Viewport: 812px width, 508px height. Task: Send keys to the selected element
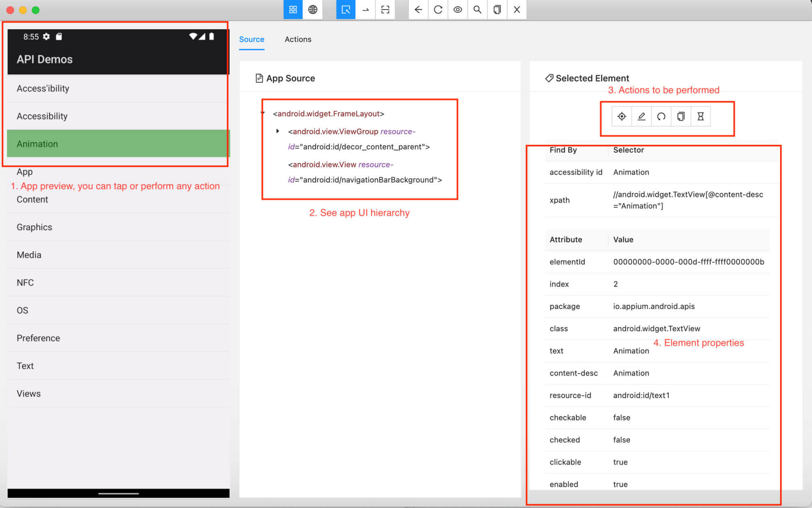point(641,117)
